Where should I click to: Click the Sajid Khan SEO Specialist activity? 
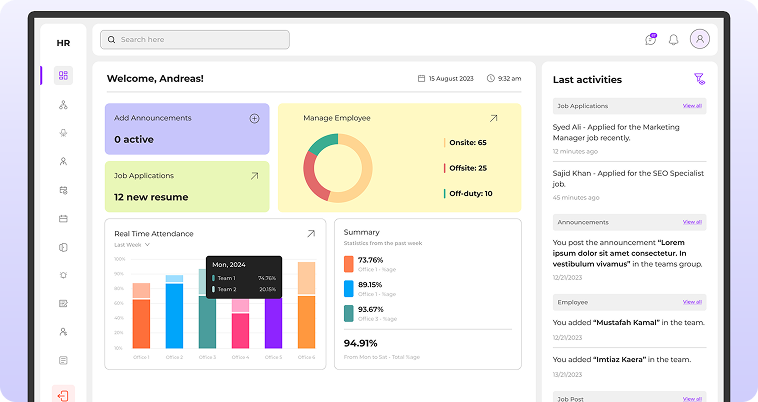tap(629, 185)
